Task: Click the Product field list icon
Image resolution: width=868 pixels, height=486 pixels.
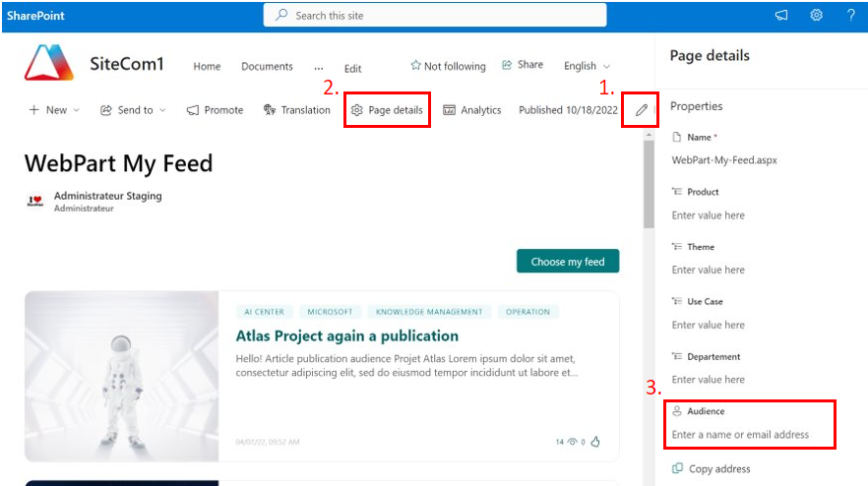Action: (x=676, y=192)
